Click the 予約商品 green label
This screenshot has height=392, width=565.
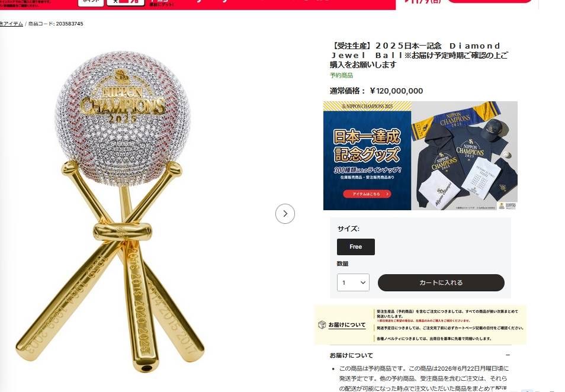[341, 75]
